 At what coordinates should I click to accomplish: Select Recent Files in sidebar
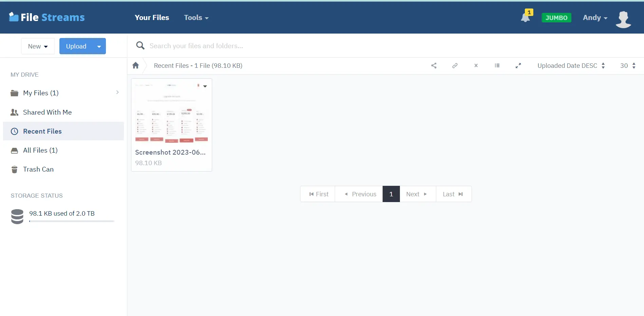coord(63,131)
